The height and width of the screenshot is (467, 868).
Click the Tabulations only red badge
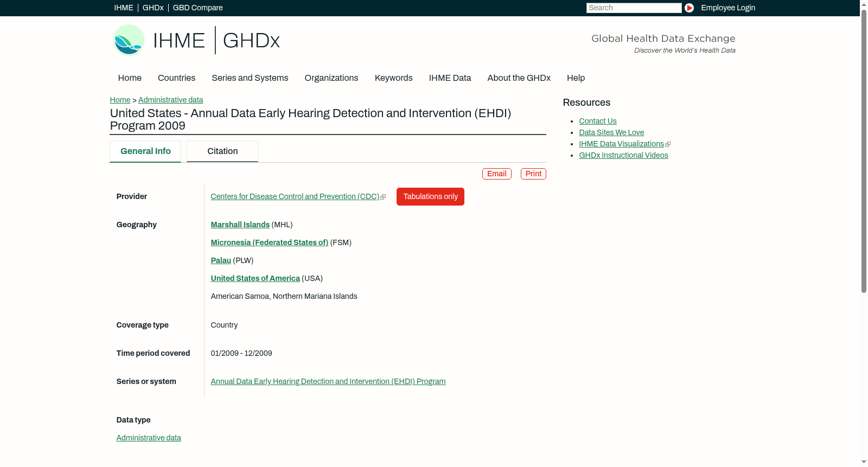click(x=430, y=196)
